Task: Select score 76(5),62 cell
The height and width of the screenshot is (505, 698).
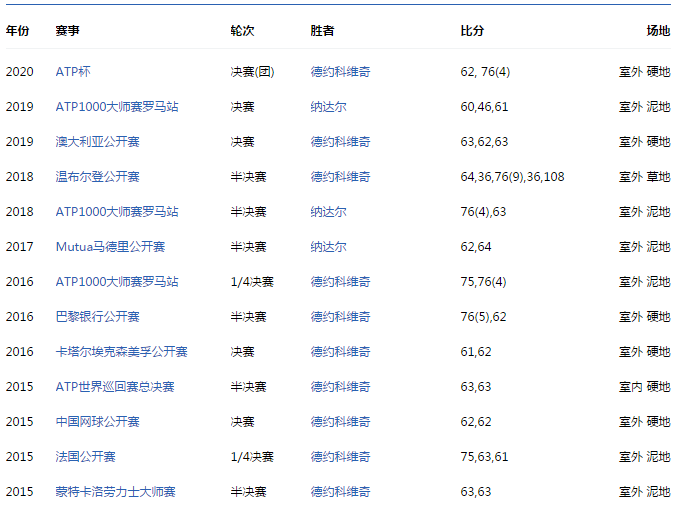Action: pyautogui.click(x=483, y=317)
